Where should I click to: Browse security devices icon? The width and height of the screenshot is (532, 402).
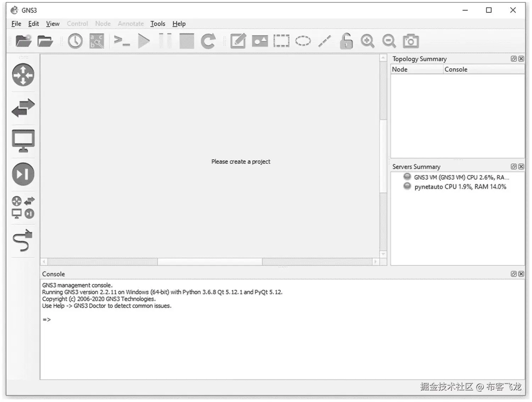pyautogui.click(x=23, y=174)
